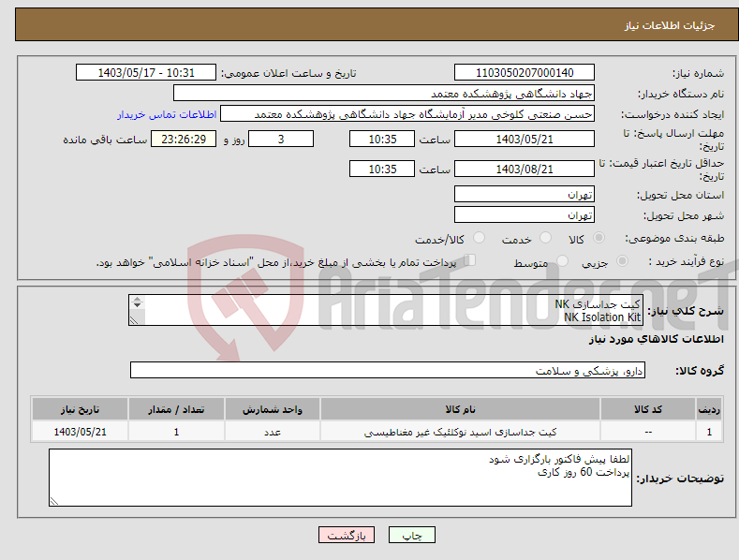Select the متوسط purchase type radio
This screenshot has height=560, width=739.
(562, 260)
